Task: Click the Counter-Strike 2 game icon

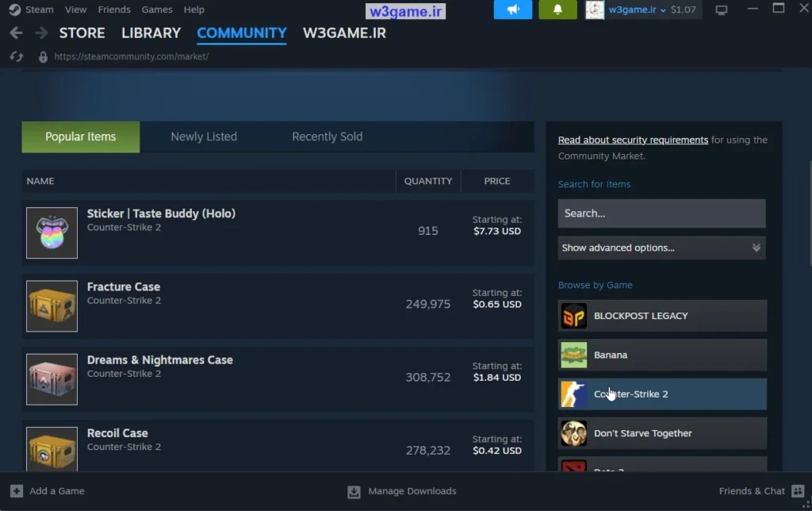Action: coord(574,394)
